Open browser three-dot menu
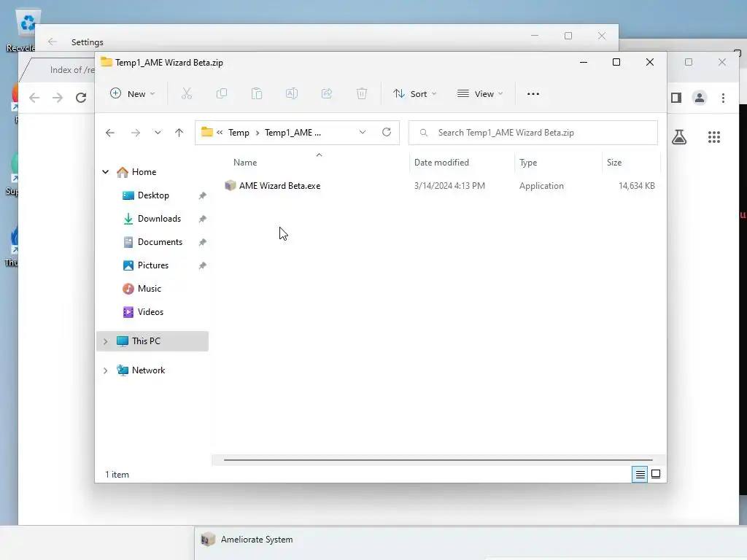This screenshot has width=747, height=560. tap(723, 98)
